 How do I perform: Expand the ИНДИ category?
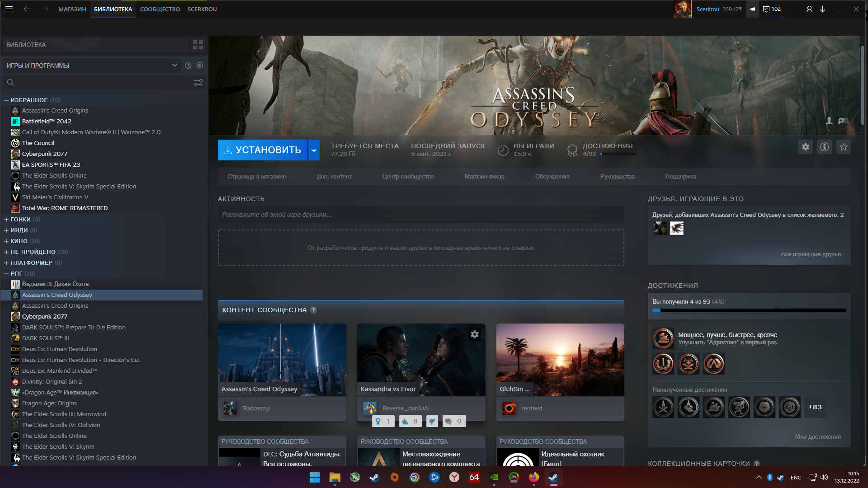(6, 230)
